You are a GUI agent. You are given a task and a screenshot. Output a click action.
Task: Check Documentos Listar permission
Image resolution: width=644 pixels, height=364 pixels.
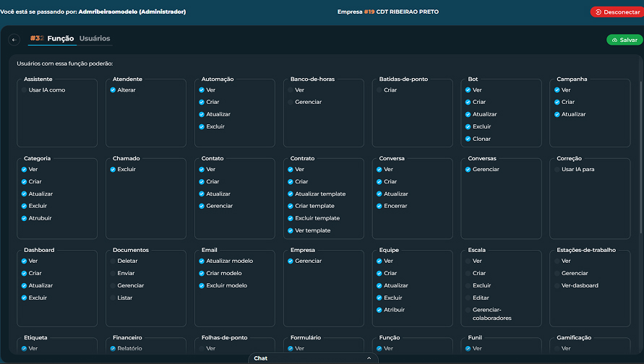click(113, 298)
